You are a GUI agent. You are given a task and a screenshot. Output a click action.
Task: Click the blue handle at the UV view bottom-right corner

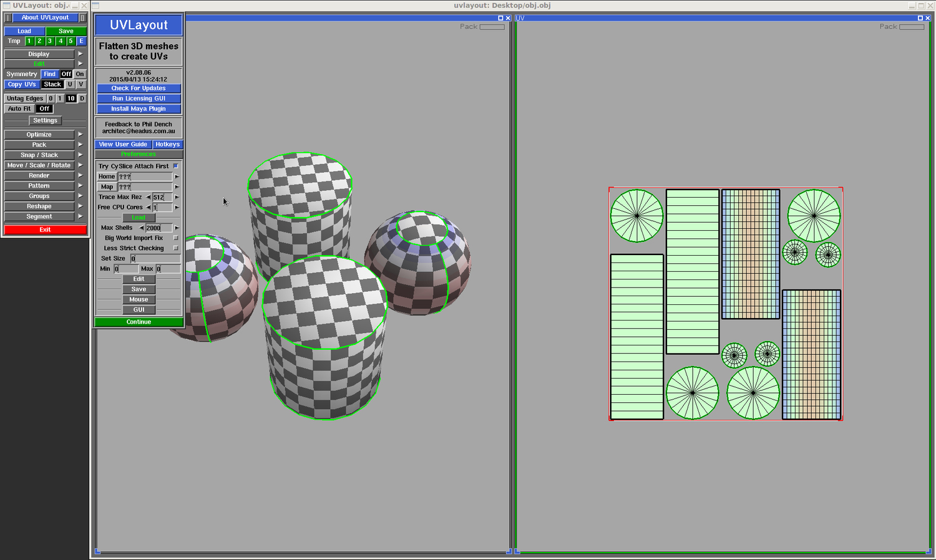(x=929, y=551)
